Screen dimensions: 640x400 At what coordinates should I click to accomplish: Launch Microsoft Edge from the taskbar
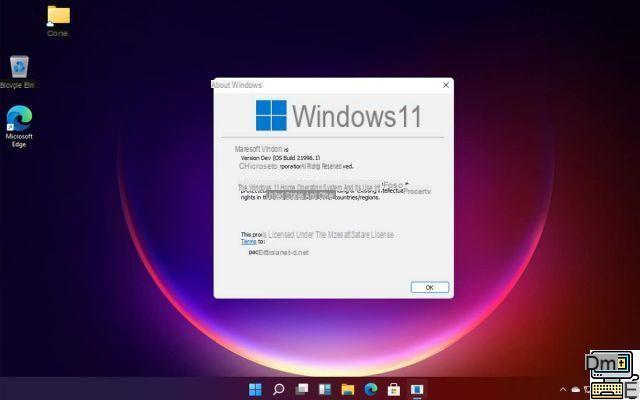[x=371, y=389]
